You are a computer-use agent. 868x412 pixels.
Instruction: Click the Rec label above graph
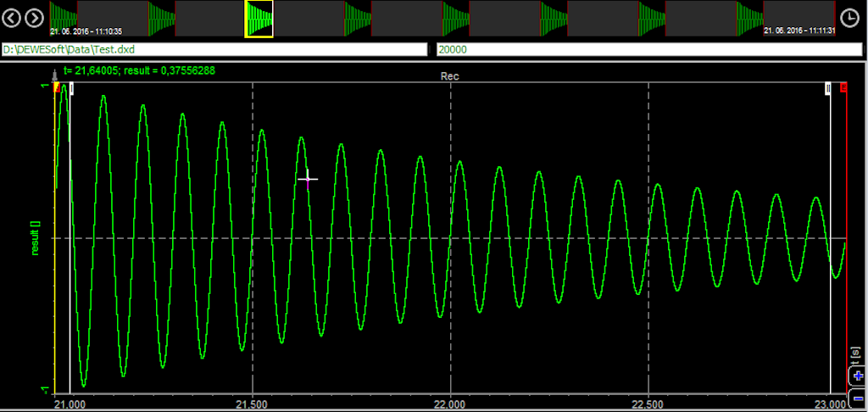pos(449,77)
